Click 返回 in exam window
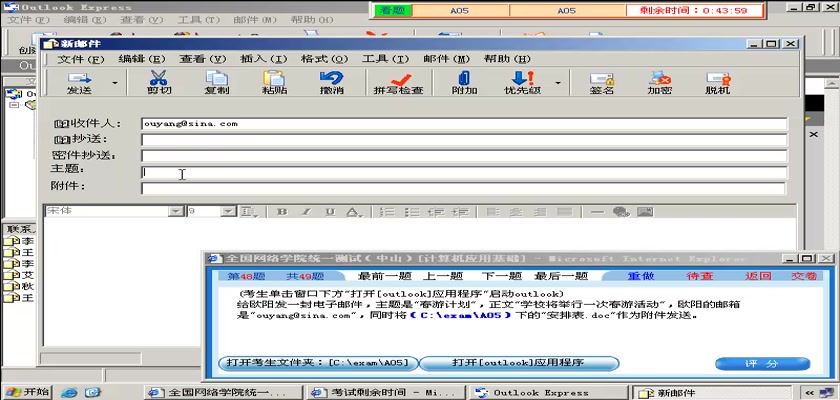The height and width of the screenshot is (400, 840). [758, 276]
